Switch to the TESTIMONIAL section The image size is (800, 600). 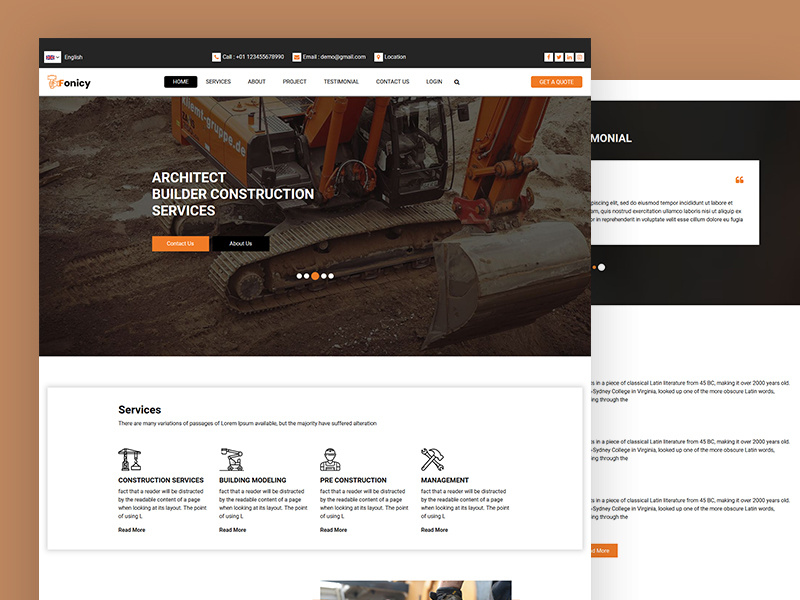coord(341,82)
